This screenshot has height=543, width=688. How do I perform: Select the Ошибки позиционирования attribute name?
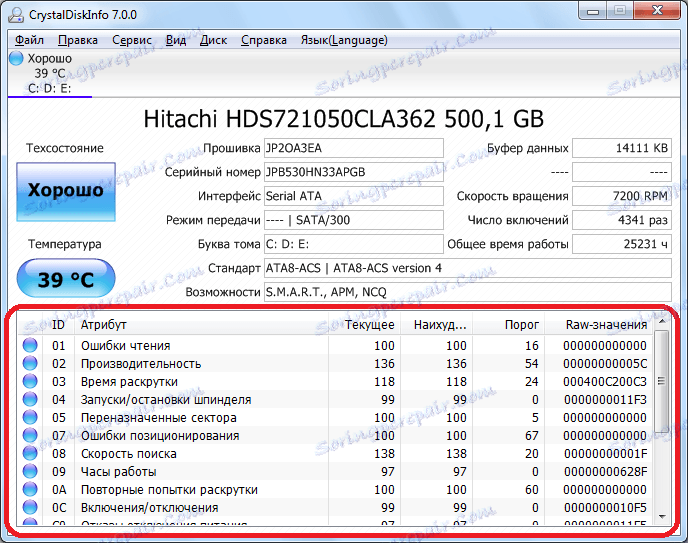pyautogui.click(x=160, y=436)
